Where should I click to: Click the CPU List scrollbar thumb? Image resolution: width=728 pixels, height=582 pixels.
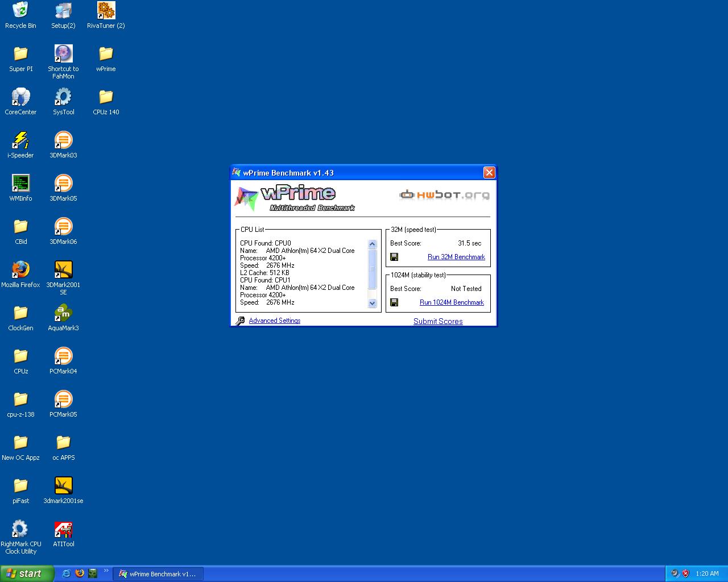click(373, 269)
